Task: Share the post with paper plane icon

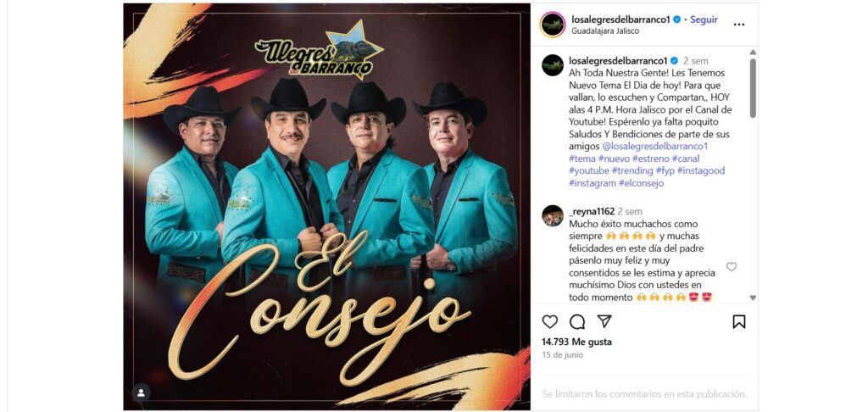Action: coord(604,321)
